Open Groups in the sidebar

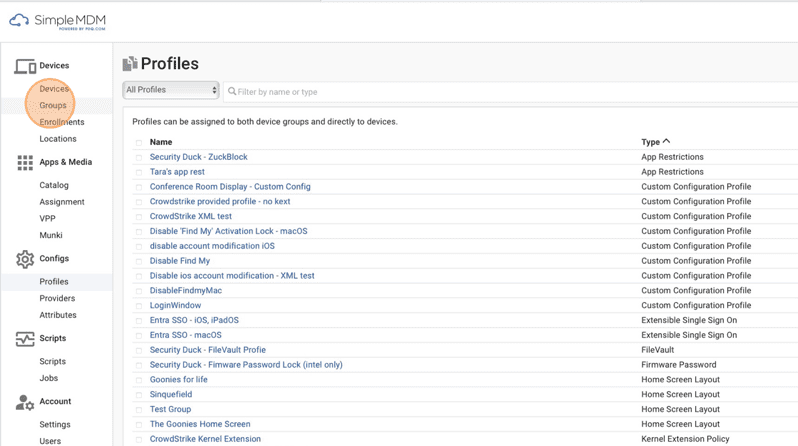pyautogui.click(x=53, y=105)
